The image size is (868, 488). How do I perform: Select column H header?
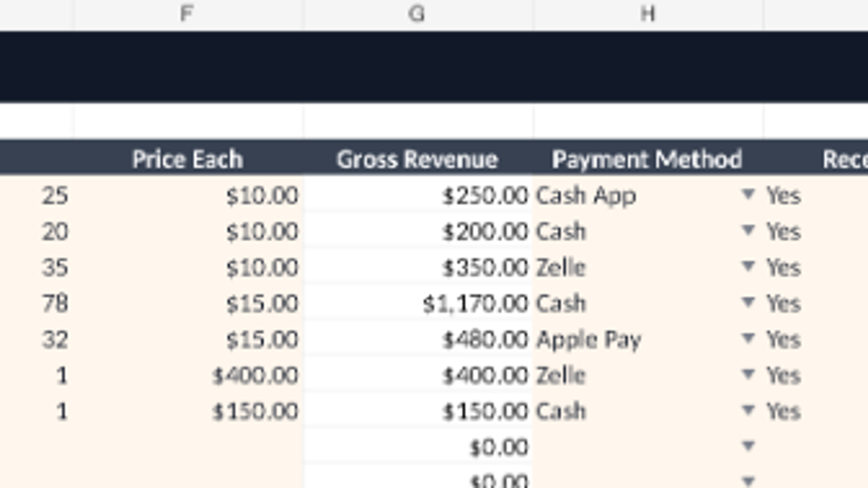coord(648,14)
